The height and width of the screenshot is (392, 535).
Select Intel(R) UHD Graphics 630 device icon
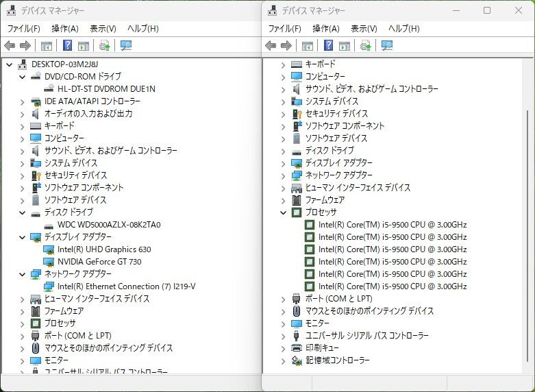coord(49,249)
